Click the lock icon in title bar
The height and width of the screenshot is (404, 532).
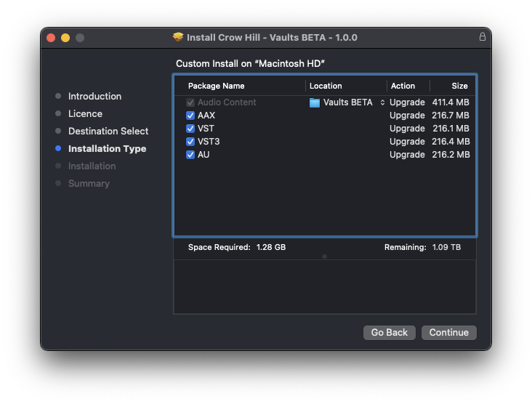coord(482,37)
